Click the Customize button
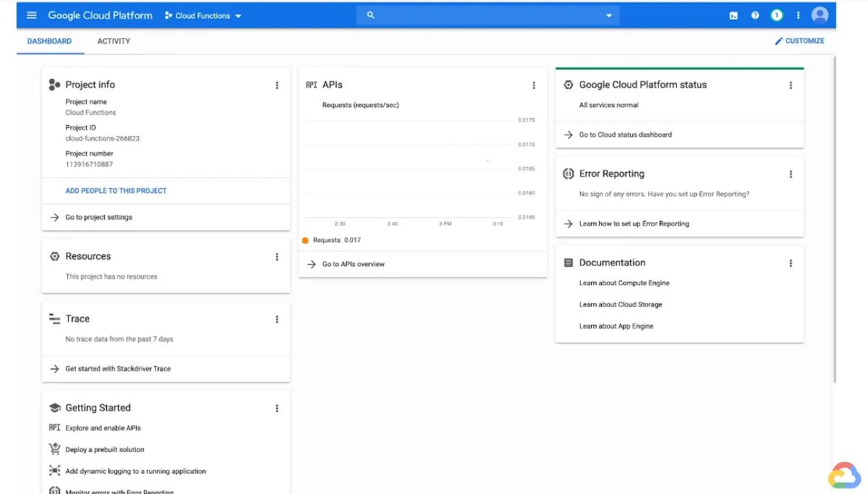 click(x=799, y=41)
